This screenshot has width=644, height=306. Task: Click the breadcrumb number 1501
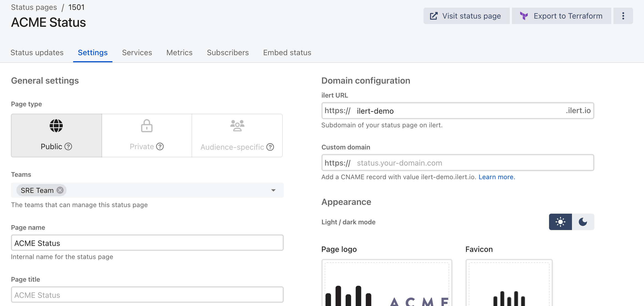point(76,7)
